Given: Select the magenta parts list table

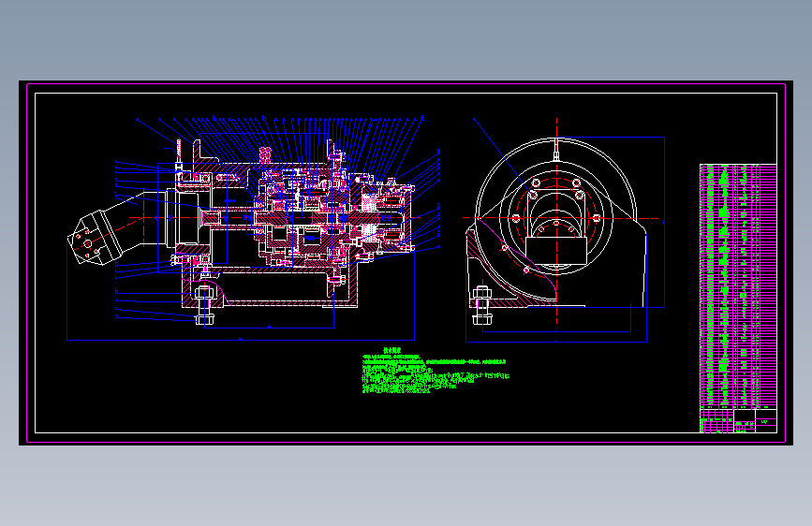Looking at the screenshot, I should pos(738,285).
